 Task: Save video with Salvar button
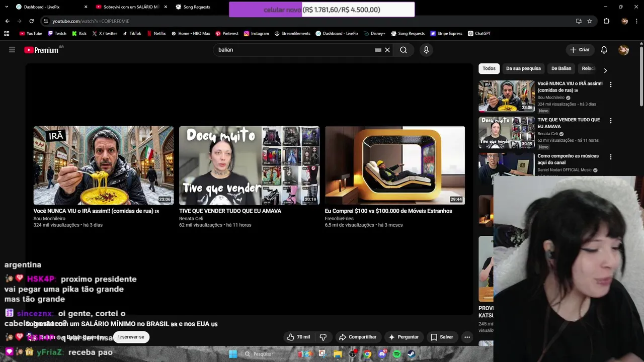pyautogui.click(x=442, y=337)
